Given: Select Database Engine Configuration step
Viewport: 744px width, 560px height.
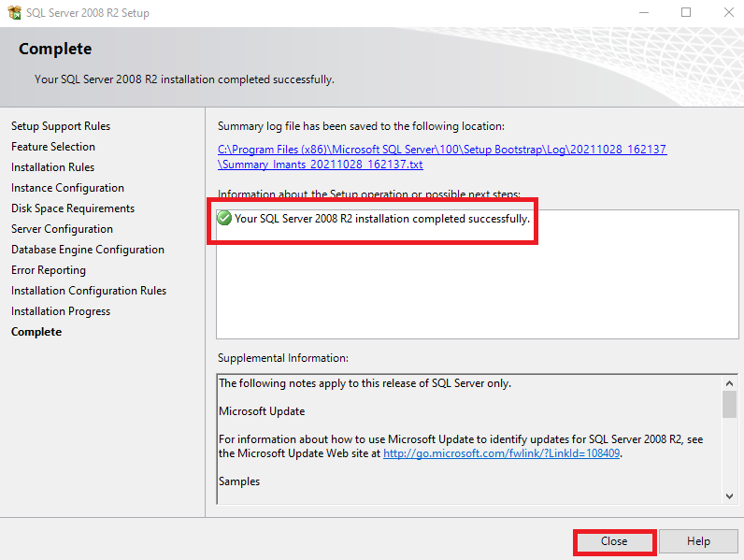Looking at the screenshot, I should [x=88, y=250].
